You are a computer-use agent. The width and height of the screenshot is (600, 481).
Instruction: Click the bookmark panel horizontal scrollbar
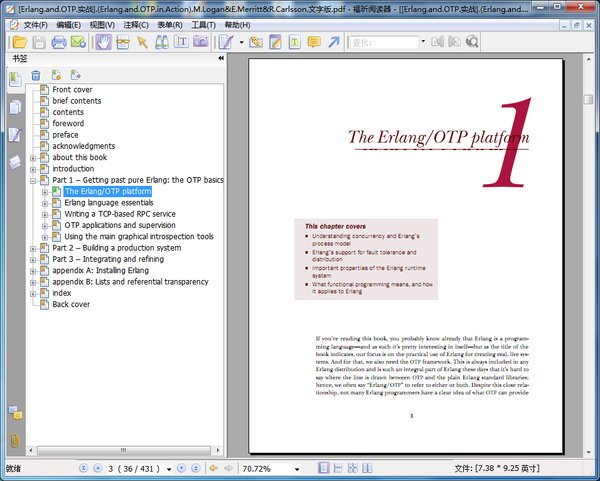coord(122,450)
